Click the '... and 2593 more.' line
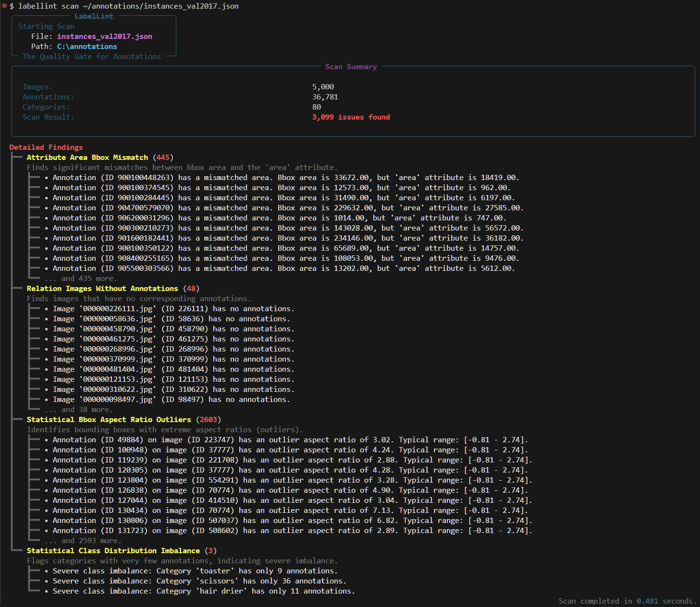Screen dimensions: 700x607 pos(83,541)
